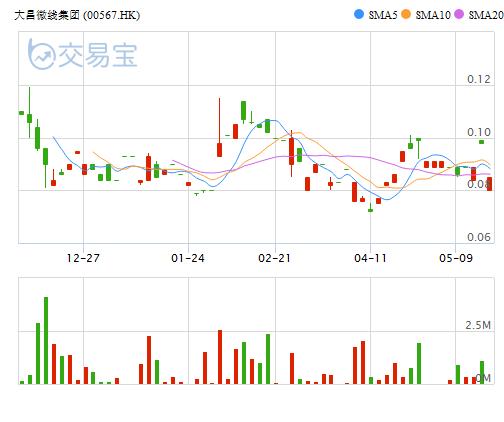Toggle the SMA10 orange legend dot

click(x=406, y=14)
